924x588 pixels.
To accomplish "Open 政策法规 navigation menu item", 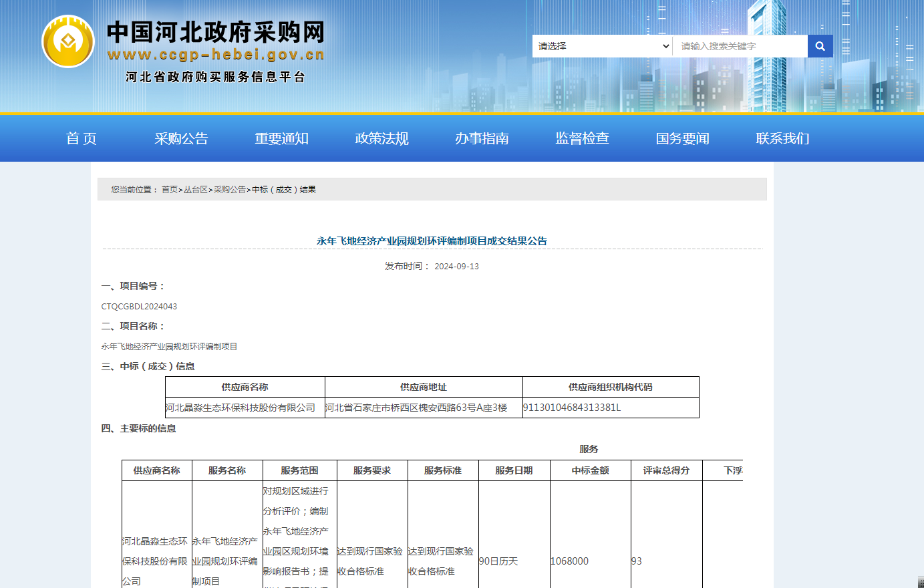I will 382,138.
